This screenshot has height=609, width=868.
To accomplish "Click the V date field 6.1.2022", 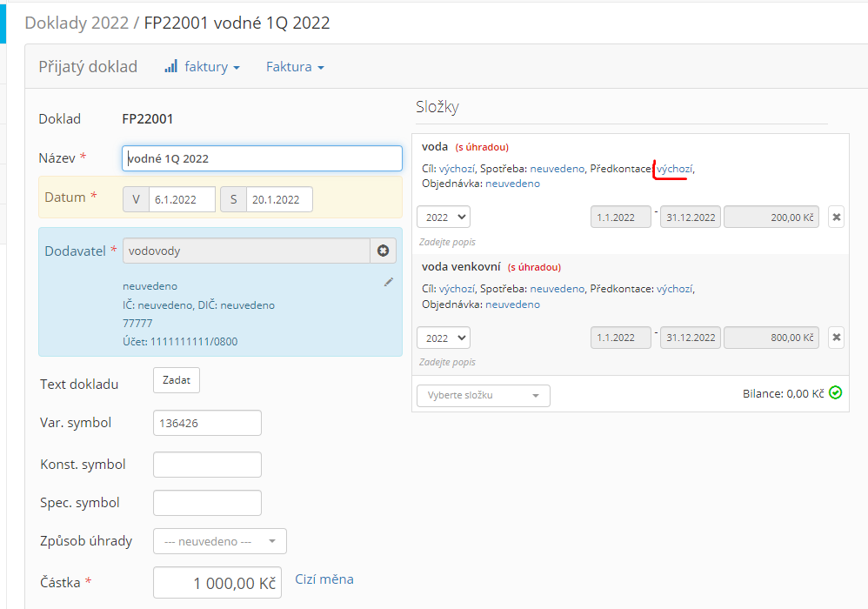I will [182, 199].
